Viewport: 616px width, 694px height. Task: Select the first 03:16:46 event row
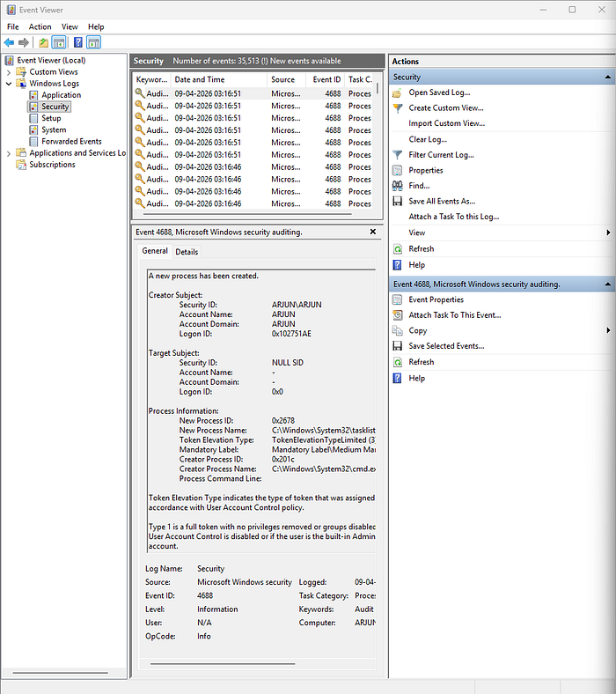pyautogui.click(x=253, y=167)
